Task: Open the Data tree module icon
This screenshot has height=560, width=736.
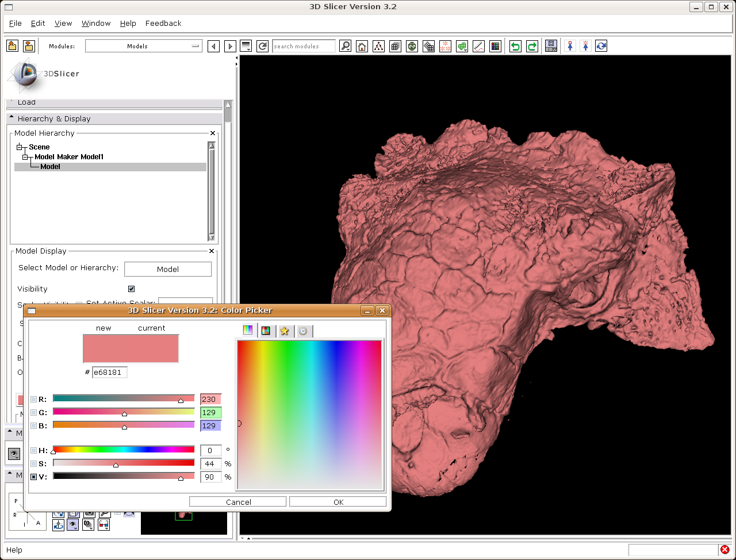Action: pyautogui.click(x=378, y=46)
